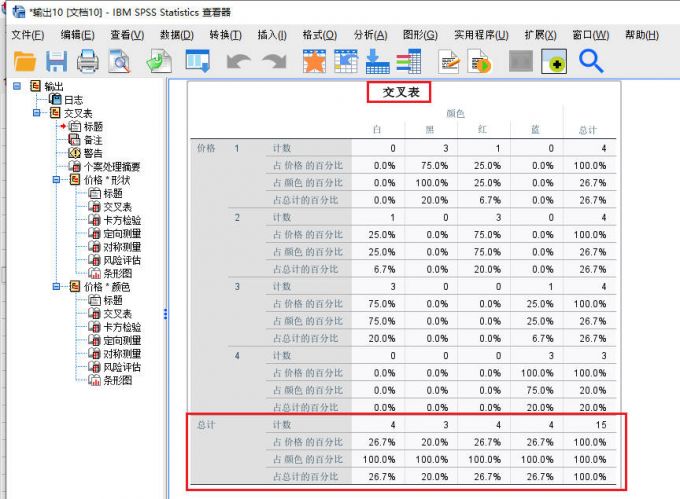
Task: Click the outline pane splitter handle dots
Action: (165, 313)
